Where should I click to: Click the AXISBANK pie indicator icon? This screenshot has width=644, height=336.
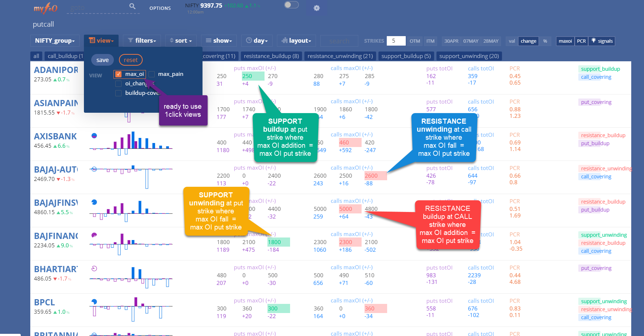[x=94, y=136]
